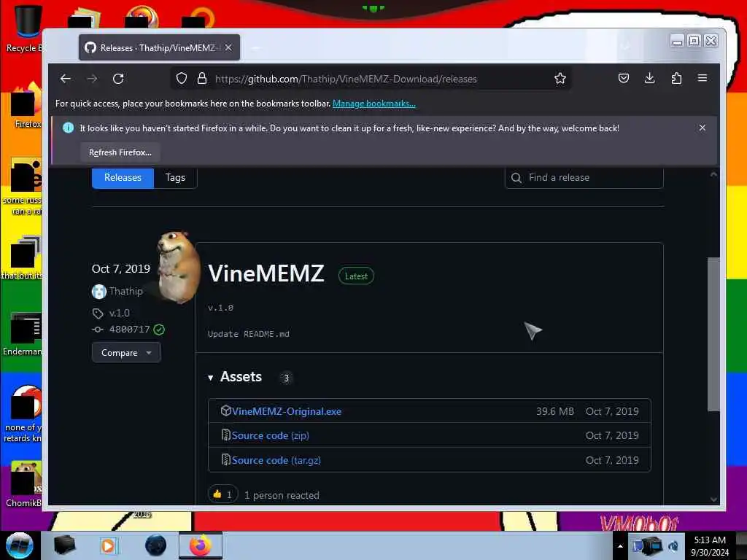Expand the Compare dropdown
Screen dimensions: 747x560
tap(126, 353)
